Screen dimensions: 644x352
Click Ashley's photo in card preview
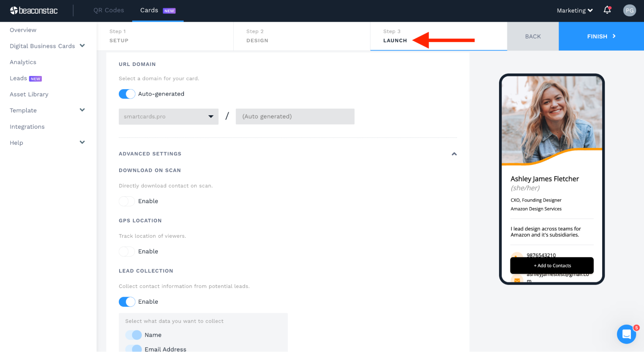(x=552, y=120)
